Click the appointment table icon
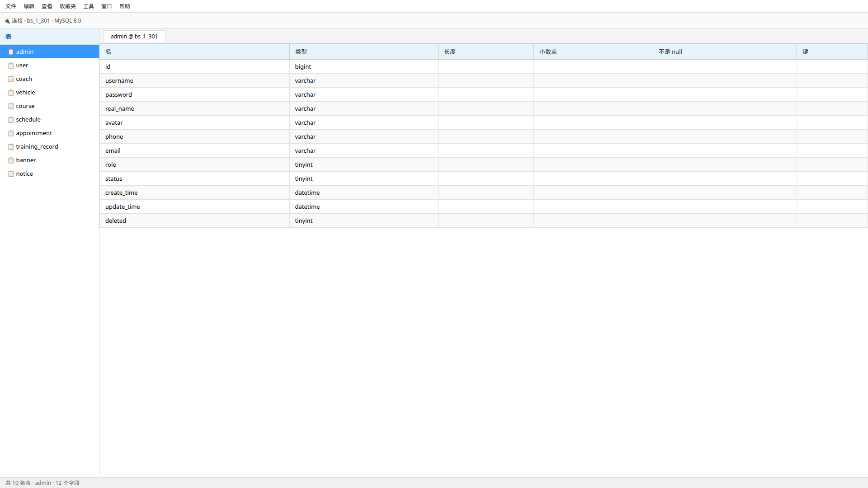 tap(11, 133)
